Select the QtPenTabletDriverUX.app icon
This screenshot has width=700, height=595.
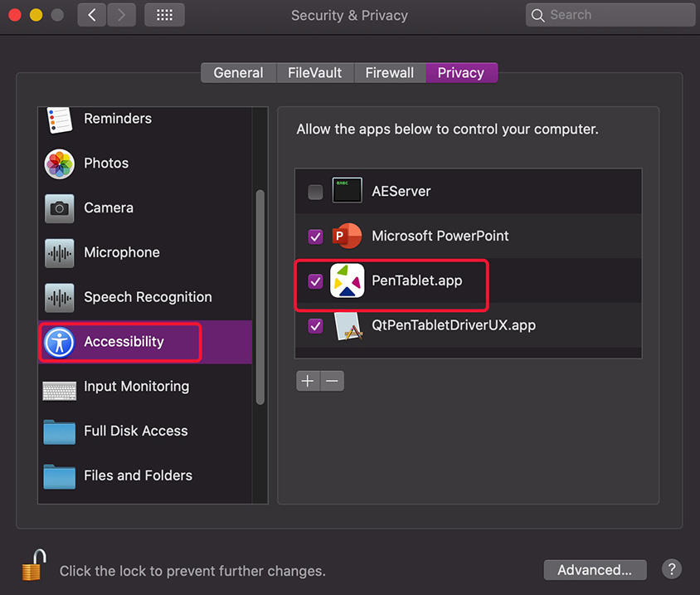tap(348, 326)
